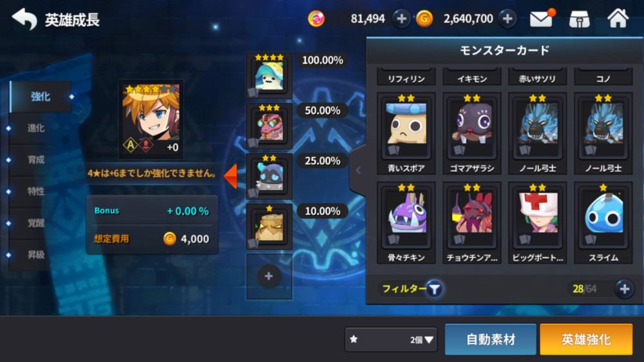This screenshot has width=644, height=362.
Task: Tap the 自動素材 button
Action: (490, 339)
